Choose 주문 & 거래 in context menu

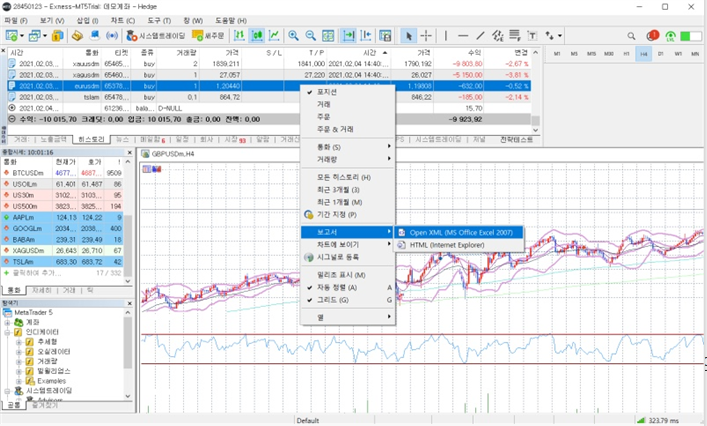pos(348,129)
